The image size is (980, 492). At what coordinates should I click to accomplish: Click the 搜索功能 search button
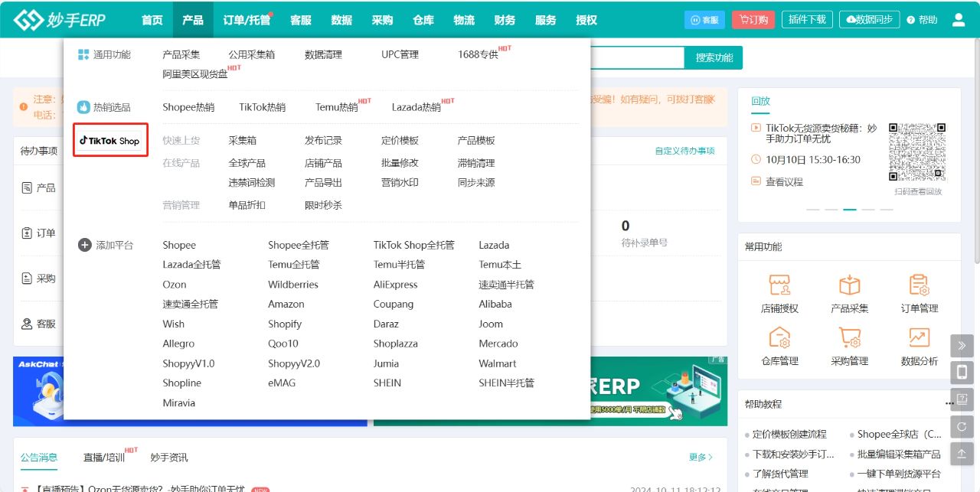click(x=714, y=57)
